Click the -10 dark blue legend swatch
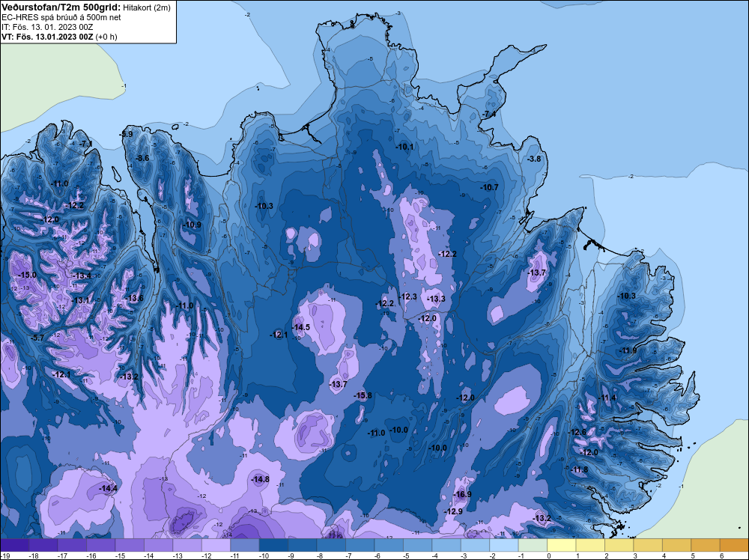This screenshot has width=749, height=560. (273, 545)
